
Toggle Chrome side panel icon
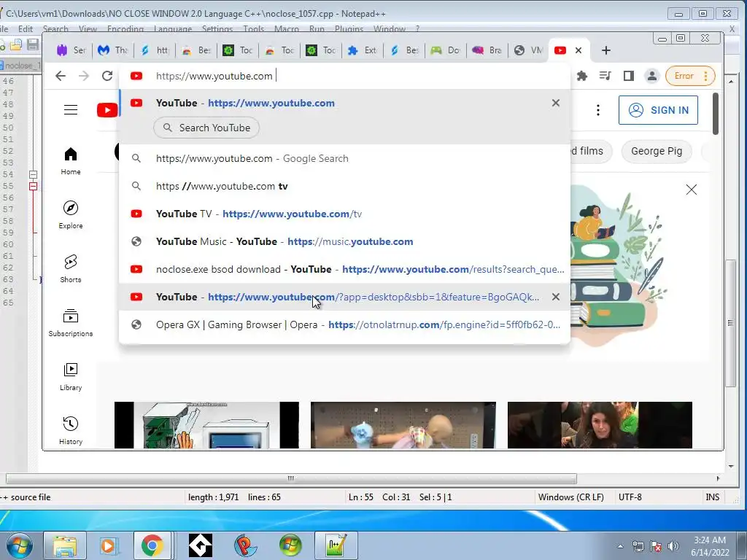tap(628, 76)
